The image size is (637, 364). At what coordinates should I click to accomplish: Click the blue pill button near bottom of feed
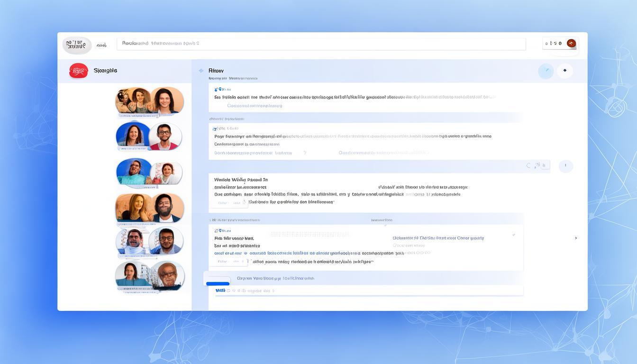tap(218, 283)
